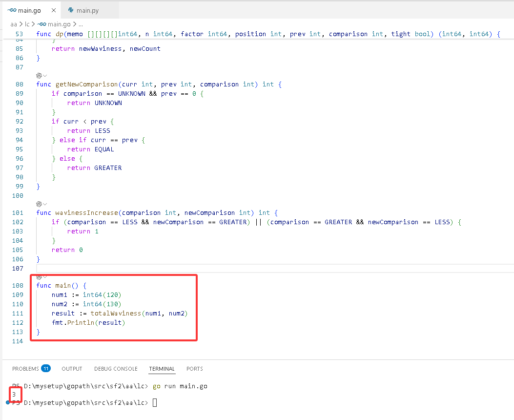The width and height of the screenshot is (514, 420).
Task: Select the main.go editor tab
Action: 29,10
